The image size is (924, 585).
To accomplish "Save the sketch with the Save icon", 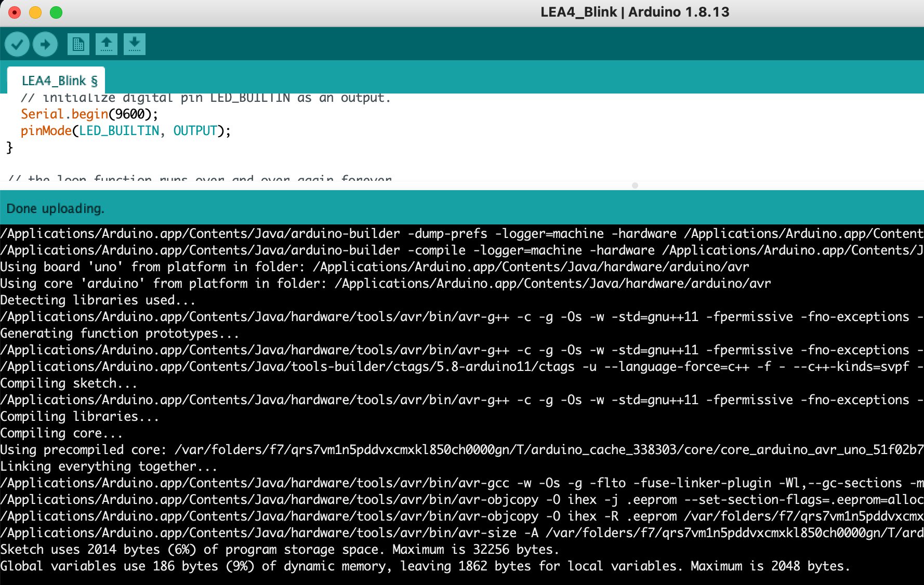I will click(135, 44).
